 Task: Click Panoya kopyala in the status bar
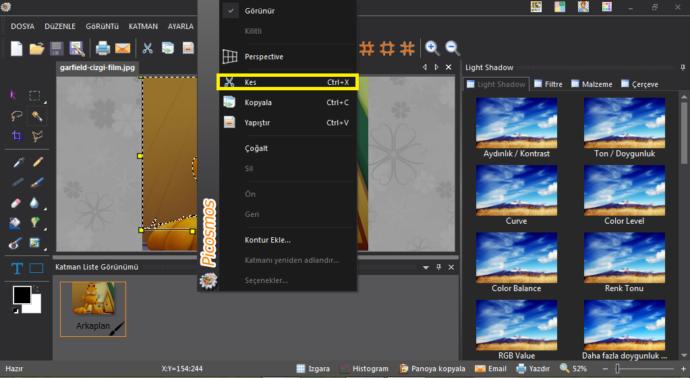point(432,369)
